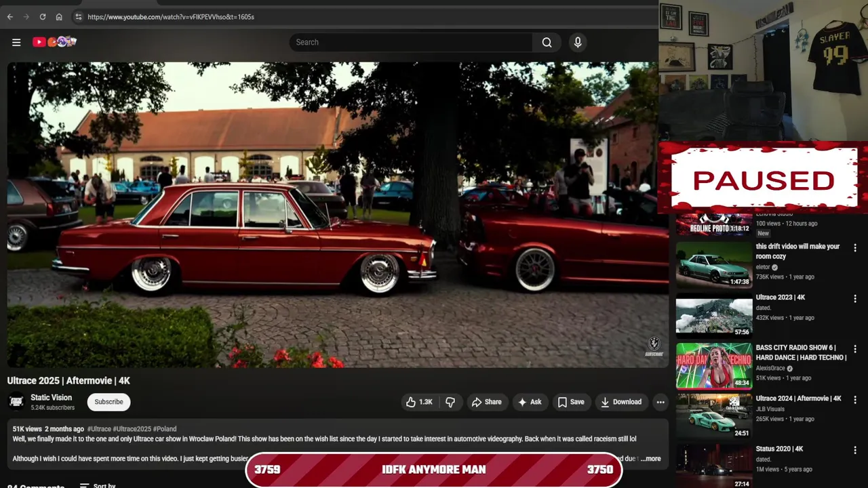
Task: Open the Static Vision channel name link
Action: [x=51, y=398]
